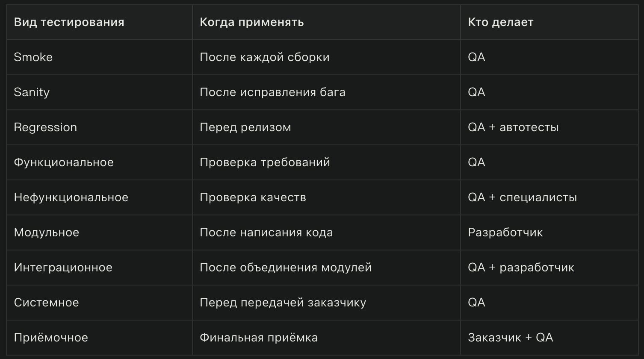
Task: Click the 'Функциональное' cell
Action: (99, 162)
